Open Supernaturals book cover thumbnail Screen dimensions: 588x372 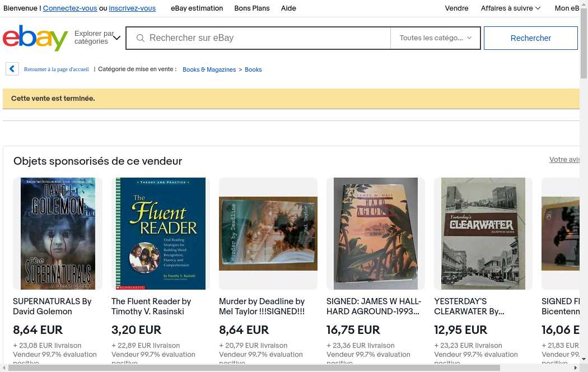(58, 234)
